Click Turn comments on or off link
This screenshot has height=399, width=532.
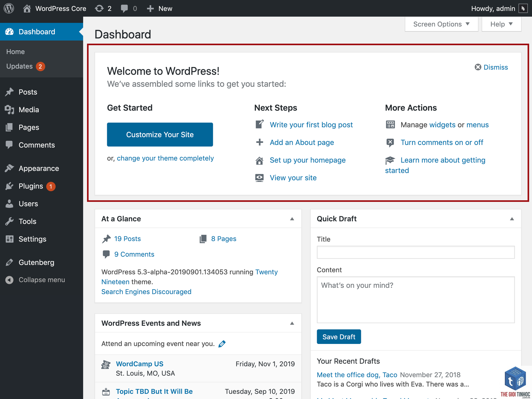pos(442,143)
